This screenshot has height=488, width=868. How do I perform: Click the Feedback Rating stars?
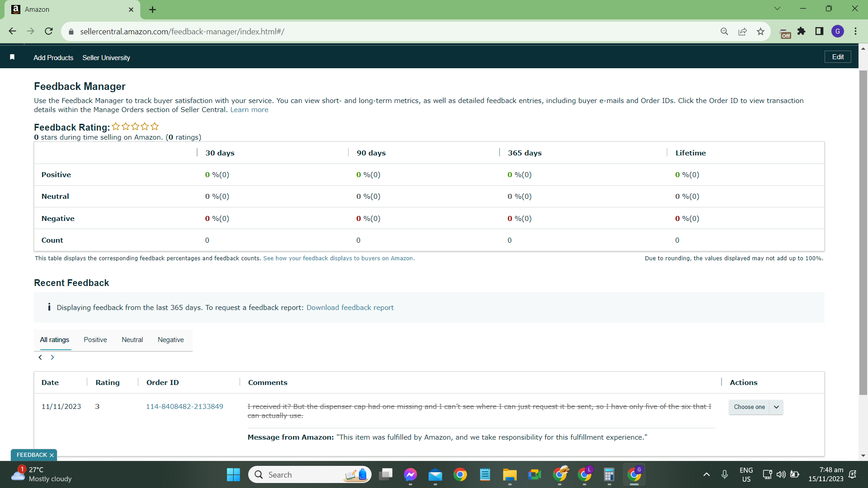coord(135,127)
